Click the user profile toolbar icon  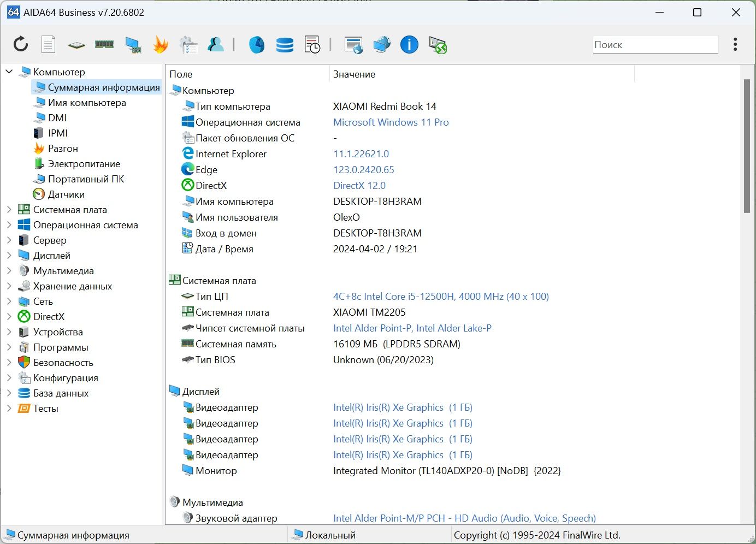[216, 44]
